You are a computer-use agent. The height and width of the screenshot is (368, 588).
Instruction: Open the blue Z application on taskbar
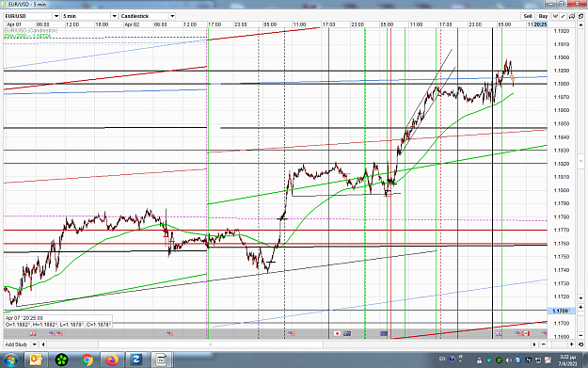tap(135, 360)
